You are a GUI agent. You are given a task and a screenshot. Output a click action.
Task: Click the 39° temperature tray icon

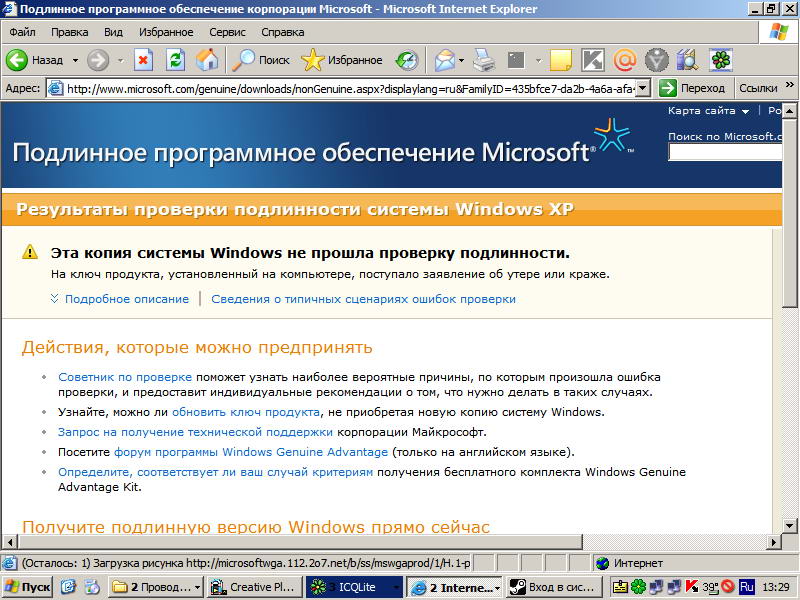click(x=710, y=587)
